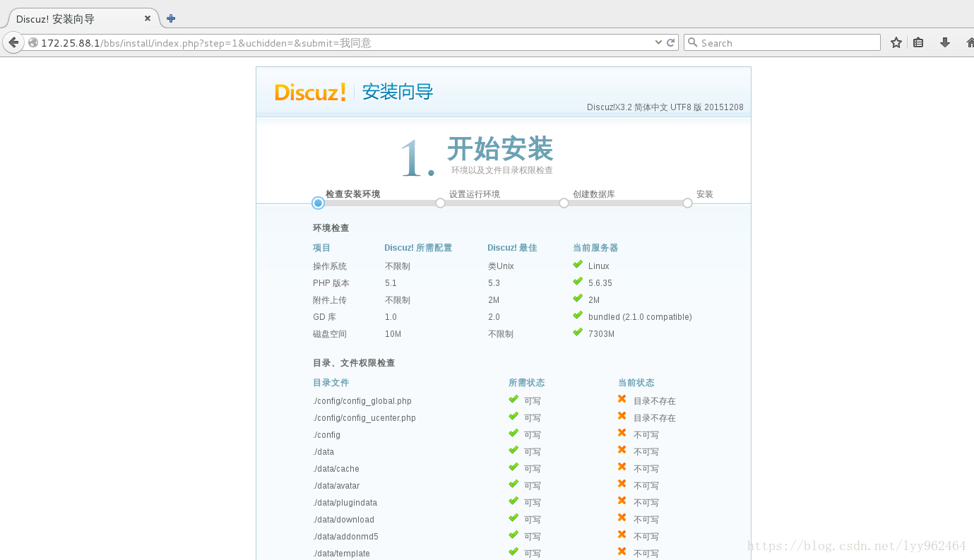974x560 pixels.
Task: Click the green check in 附件上传 row
Action: pos(578,299)
